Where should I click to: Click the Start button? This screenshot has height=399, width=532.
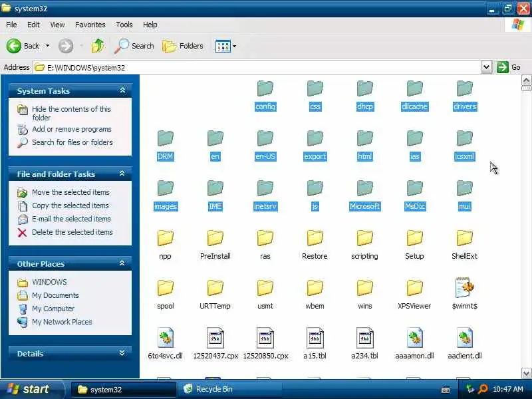pos(31,389)
